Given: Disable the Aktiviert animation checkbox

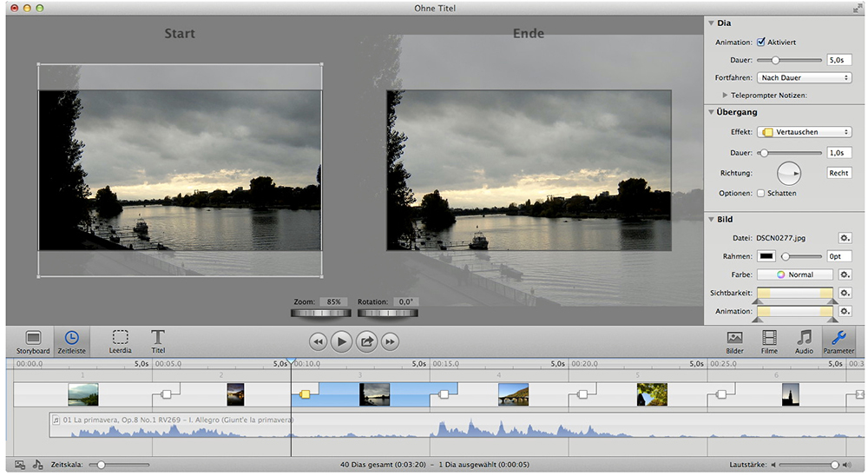Looking at the screenshot, I should point(761,42).
